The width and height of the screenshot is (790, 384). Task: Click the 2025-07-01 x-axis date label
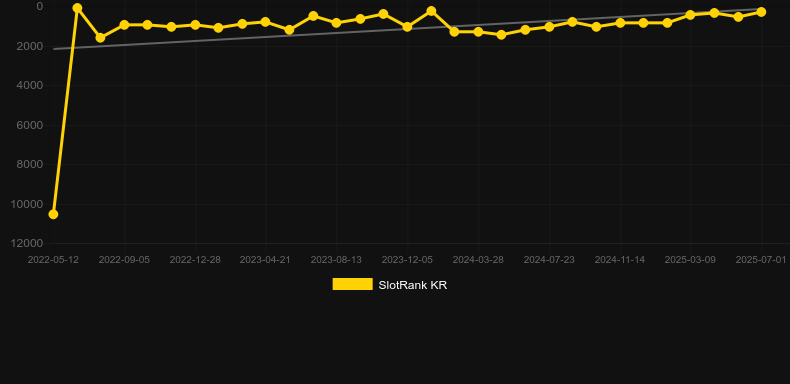761,260
